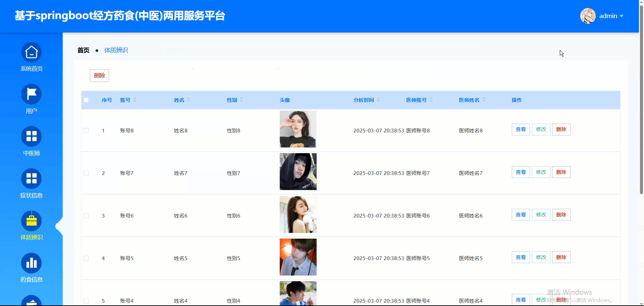
Task: Open 药食信息 via the bar chart icon
Action: [31, 263]
